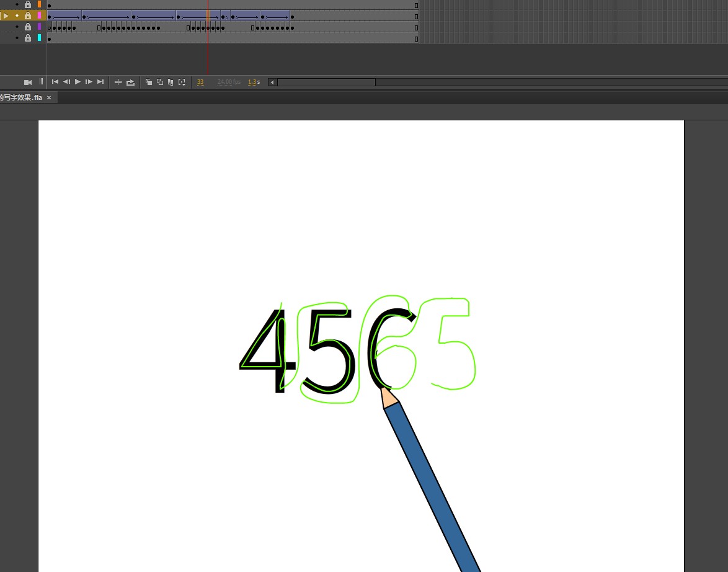The height and width of the screenshot is (572, 728).
Task: Toggle lock on the cyan layer
Action: coord(28,38)
